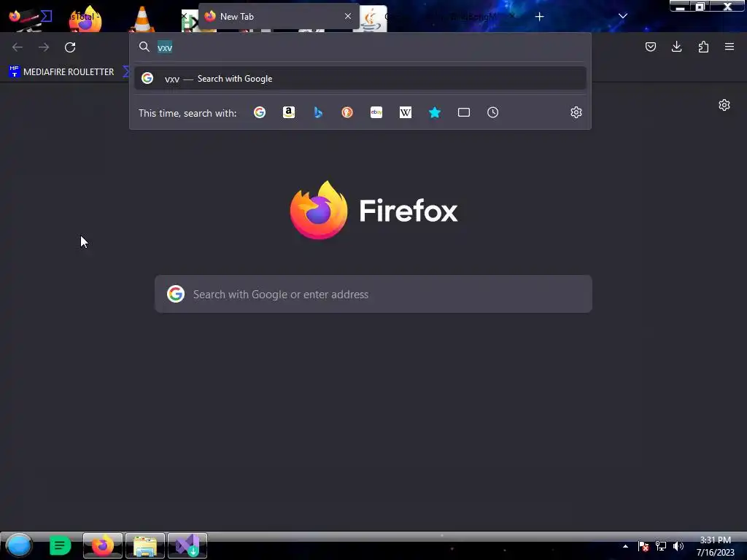This screenshot has width=747, height=560.
Task: Search in open Tabs icon
Action: click(x=463, y=112)
